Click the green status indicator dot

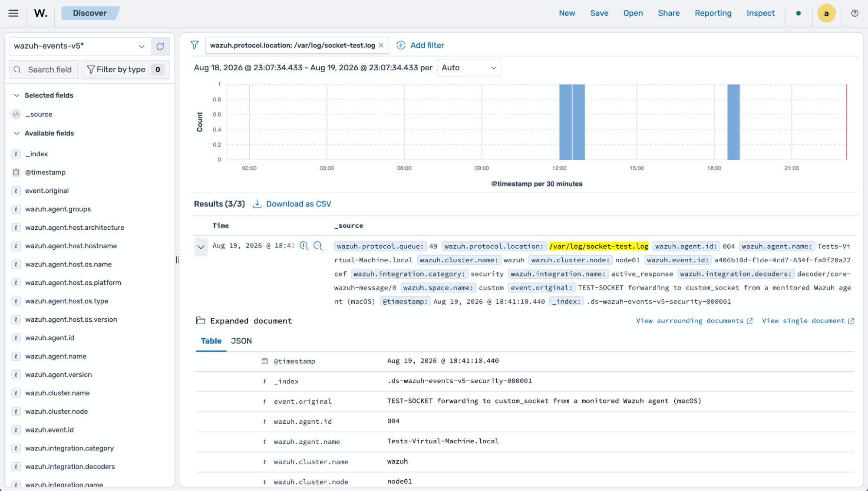[798, 13]
